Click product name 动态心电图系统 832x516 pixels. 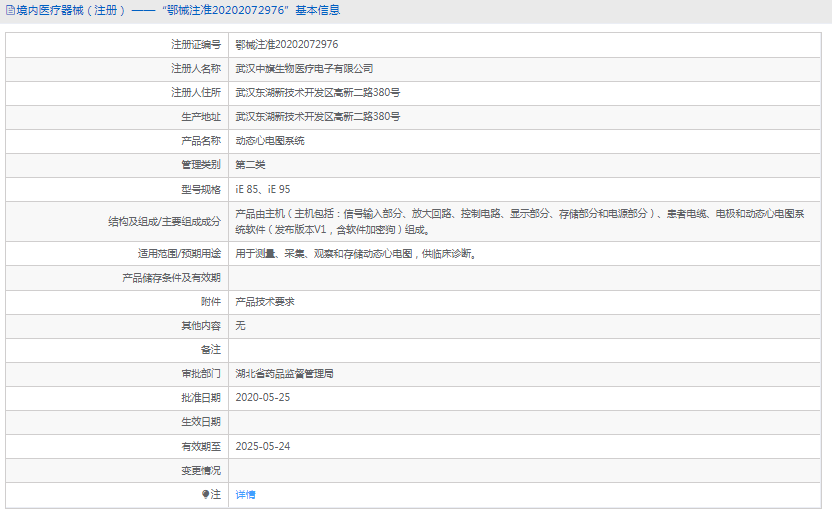pyautogui.click(x=270, y=141)
